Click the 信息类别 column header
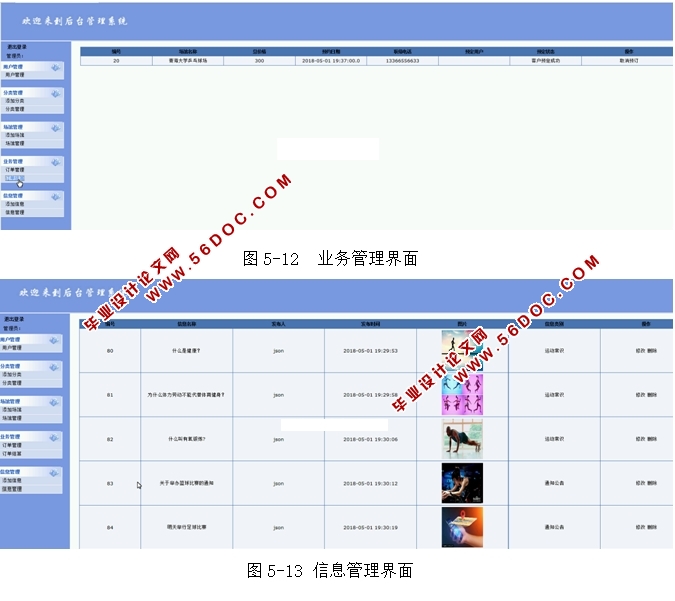Screen dimensions: 675x601 click(x=554, y=324)
